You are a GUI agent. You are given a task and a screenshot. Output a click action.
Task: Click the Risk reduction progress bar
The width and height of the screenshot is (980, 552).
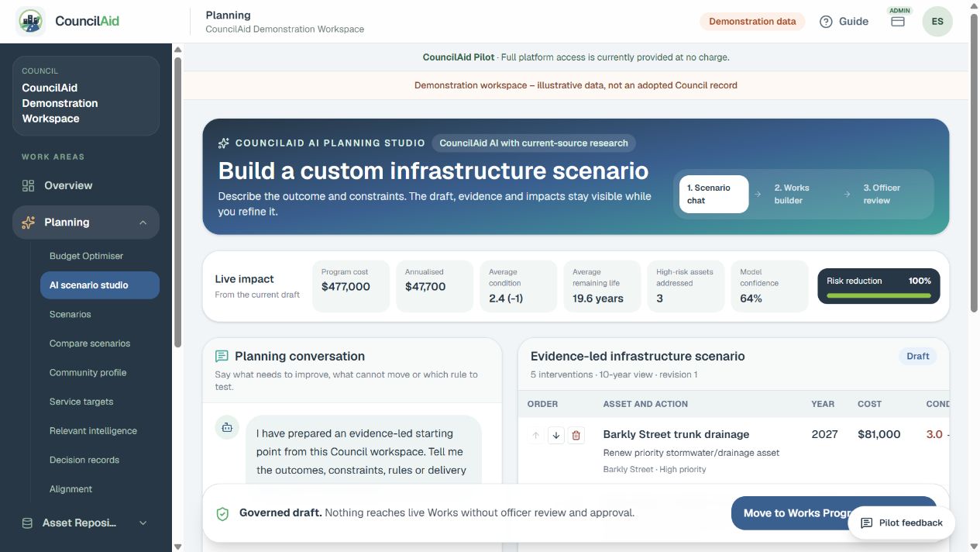click(x=879, y=295)
